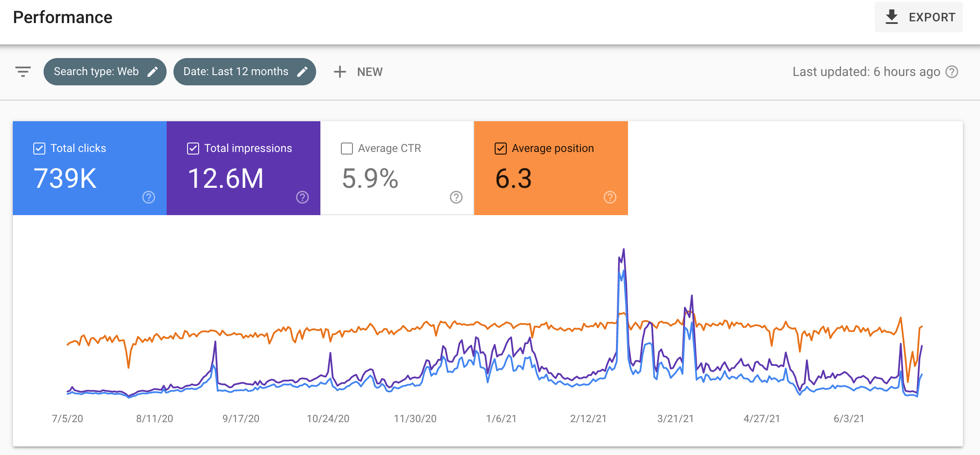
Task: Click the EXPORT button
Action: 919,17
